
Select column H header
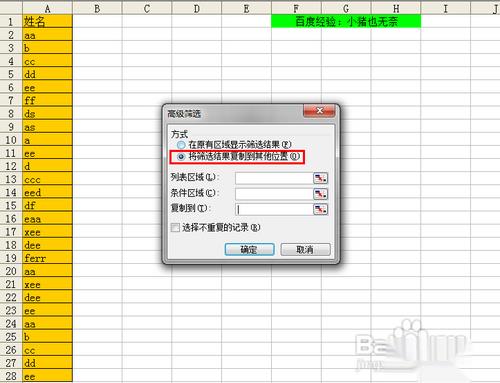pyautogui.click(x=396, y=9)
